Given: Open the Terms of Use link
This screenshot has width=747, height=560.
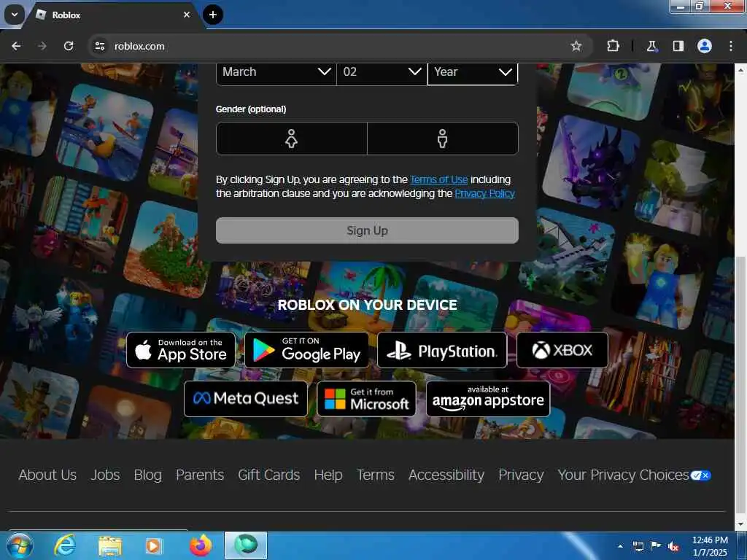Looking at the screenshot, I should point(438,179).
